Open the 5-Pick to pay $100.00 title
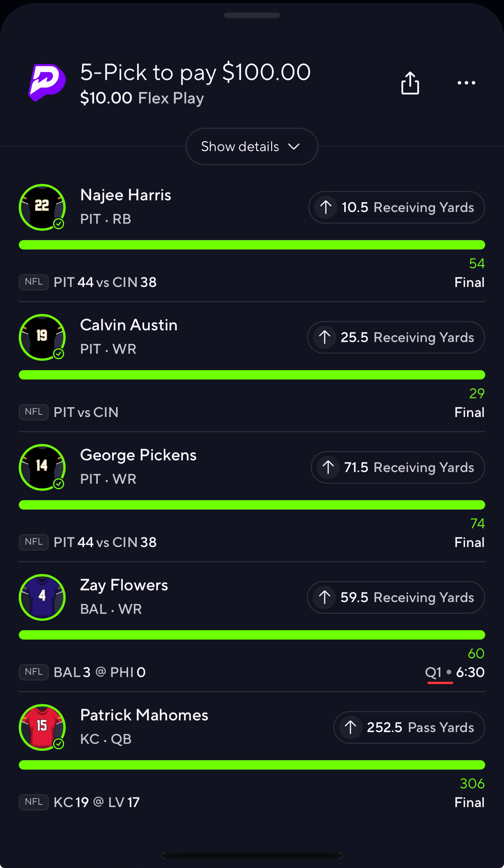Viewport: 504px width, 868px height. tap(195, 73)
